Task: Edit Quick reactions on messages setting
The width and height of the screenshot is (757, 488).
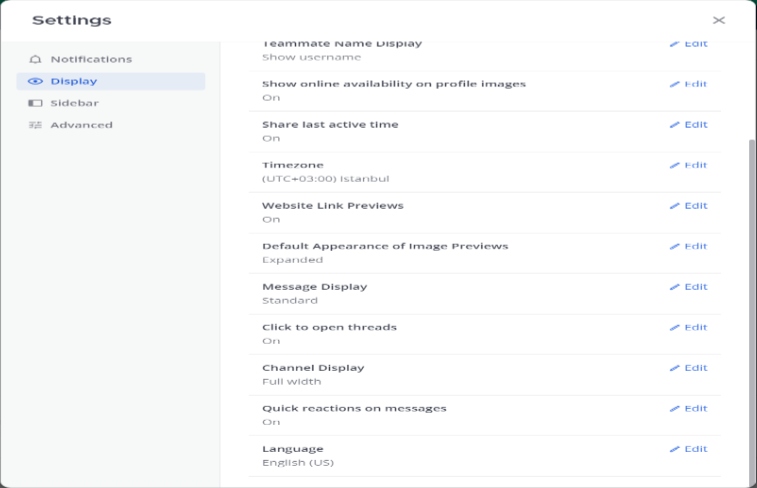Action: 689,408
